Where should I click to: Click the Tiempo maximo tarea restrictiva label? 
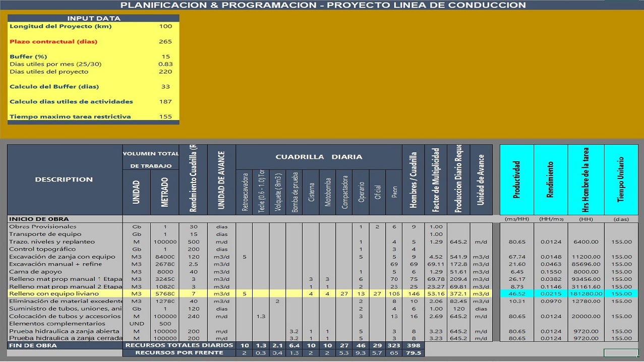[x=70, y=117]
